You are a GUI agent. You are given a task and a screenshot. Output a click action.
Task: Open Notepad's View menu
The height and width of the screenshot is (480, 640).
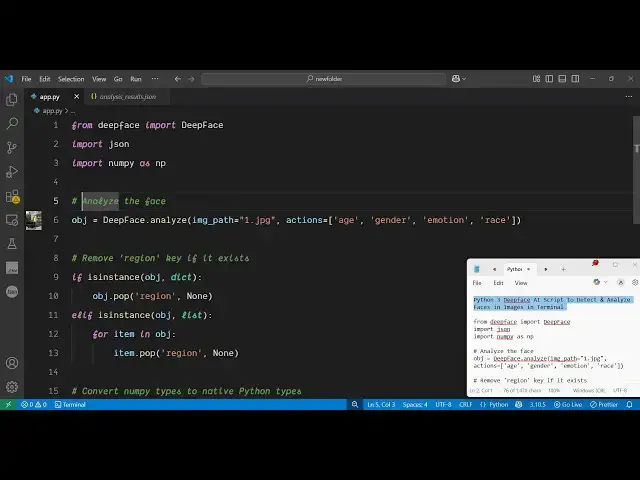pos(521,282)
